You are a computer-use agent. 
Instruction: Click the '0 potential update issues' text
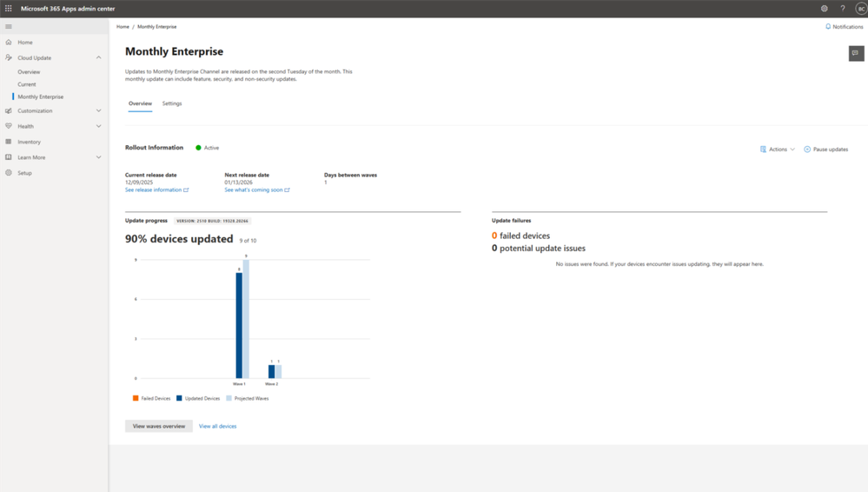[539, 249]
